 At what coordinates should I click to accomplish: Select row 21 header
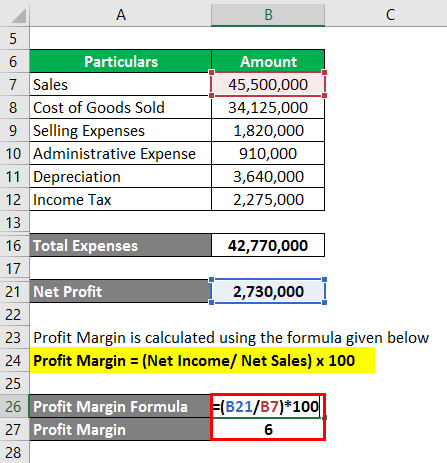tap(14, 291)
